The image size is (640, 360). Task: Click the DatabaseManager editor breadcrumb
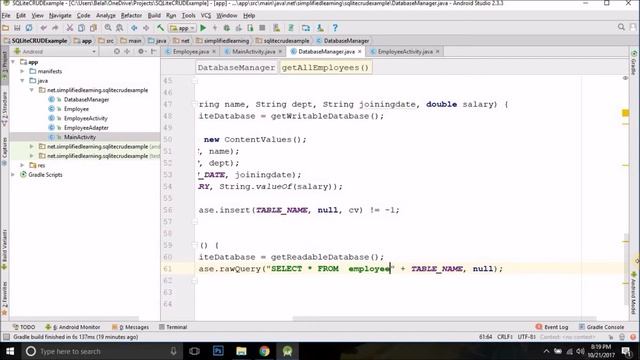(x=236, y=68)
